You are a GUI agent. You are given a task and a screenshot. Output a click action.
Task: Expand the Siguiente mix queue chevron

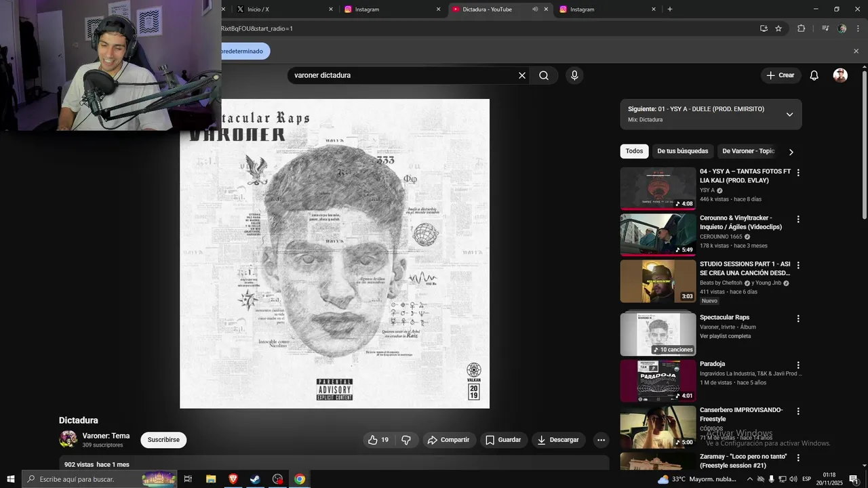(x=789, y=115)
